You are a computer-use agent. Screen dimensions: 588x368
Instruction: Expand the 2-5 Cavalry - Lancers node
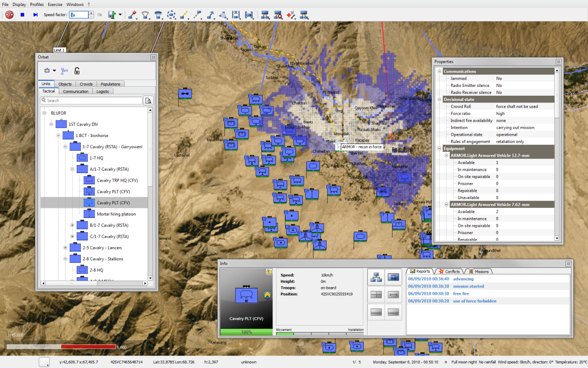65,247
